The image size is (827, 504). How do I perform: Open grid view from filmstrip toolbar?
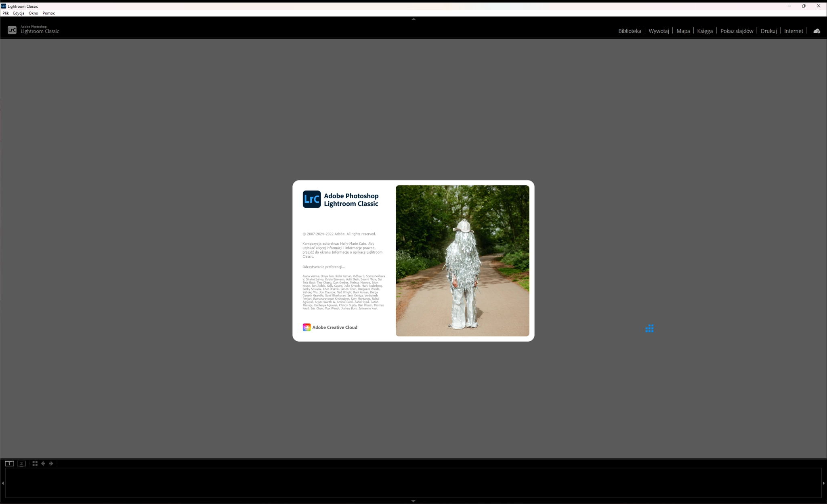(35, 464)
